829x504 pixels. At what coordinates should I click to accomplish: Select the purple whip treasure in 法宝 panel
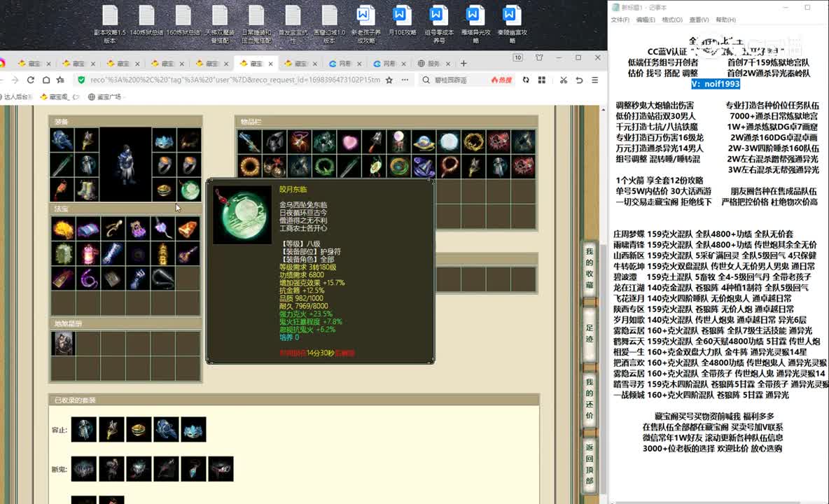click(x=88, y=279)
